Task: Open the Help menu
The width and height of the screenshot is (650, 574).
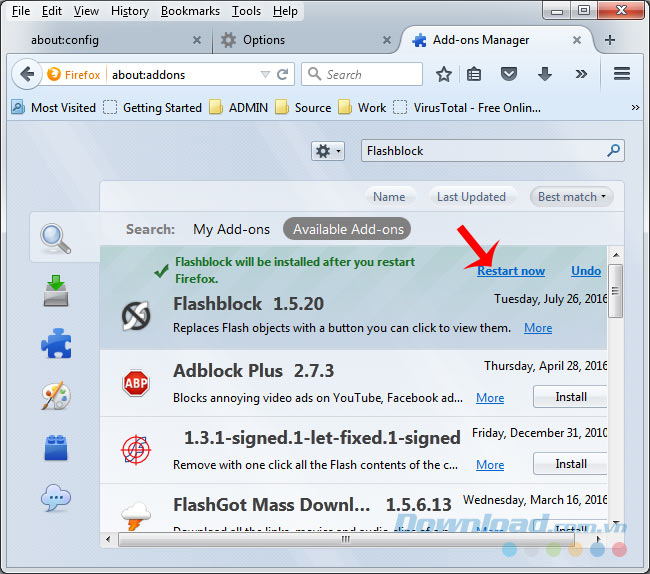Action: 285,11
